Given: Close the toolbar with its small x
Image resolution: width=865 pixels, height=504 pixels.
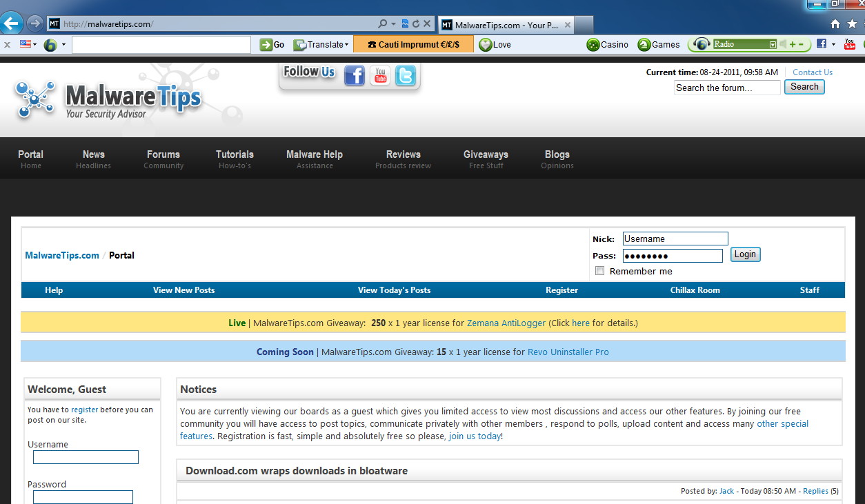Looking at the screenshot, I should 7,45.
